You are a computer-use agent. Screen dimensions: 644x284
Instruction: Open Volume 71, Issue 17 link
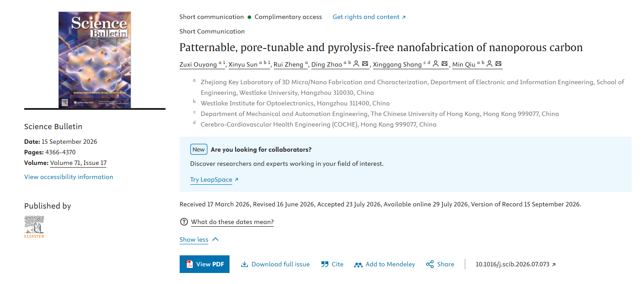[x=78, y=163]
